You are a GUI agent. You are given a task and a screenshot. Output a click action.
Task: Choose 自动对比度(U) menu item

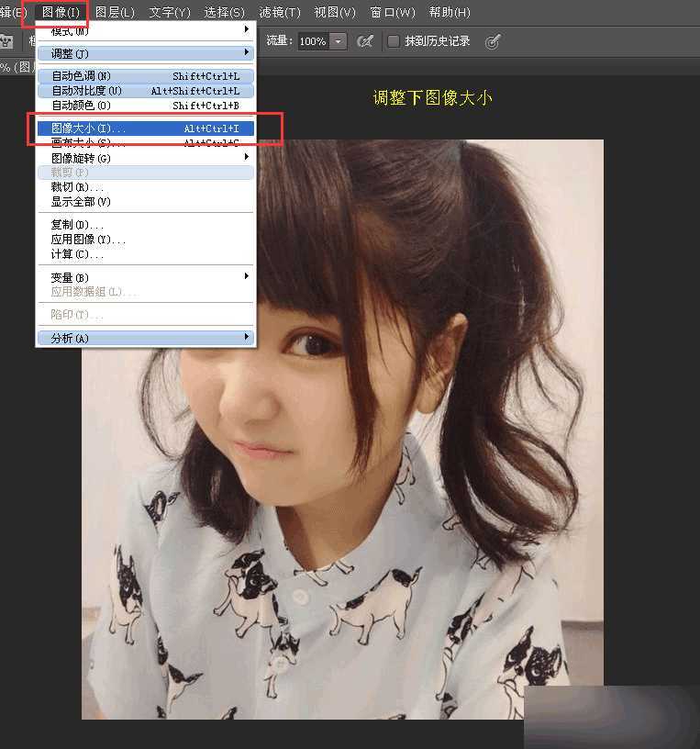[146, 91]
